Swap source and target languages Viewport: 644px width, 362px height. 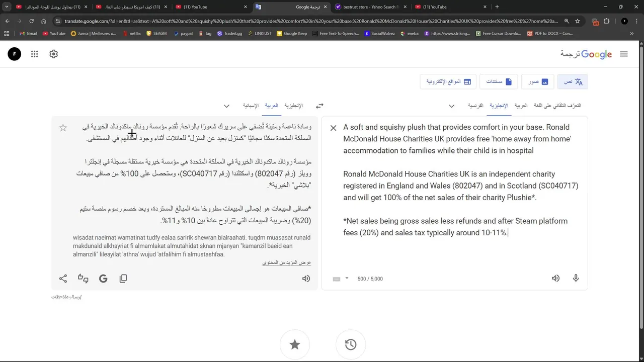(x=319, y=106)
